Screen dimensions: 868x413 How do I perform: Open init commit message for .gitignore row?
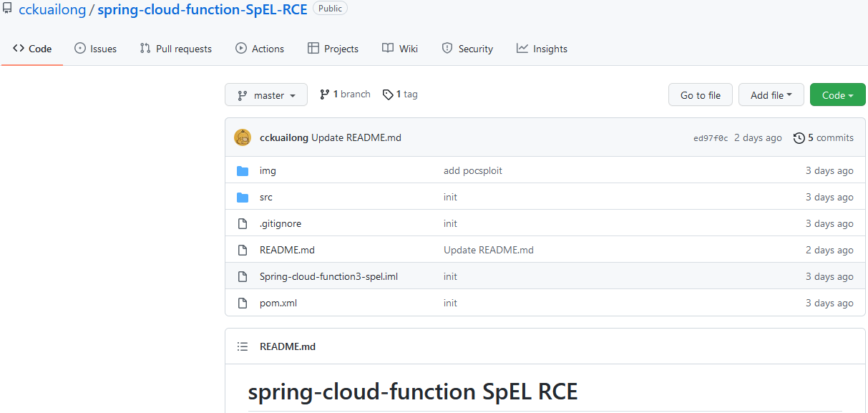450,224
